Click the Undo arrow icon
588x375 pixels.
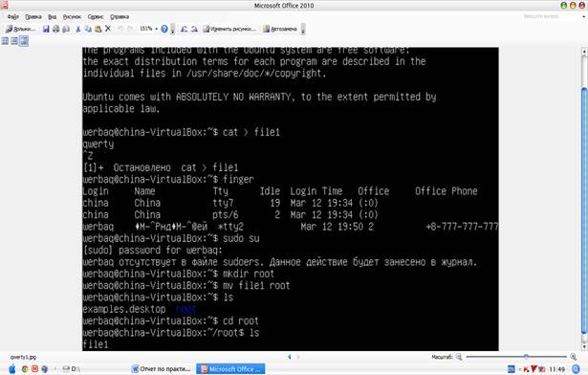click(120, 29)
